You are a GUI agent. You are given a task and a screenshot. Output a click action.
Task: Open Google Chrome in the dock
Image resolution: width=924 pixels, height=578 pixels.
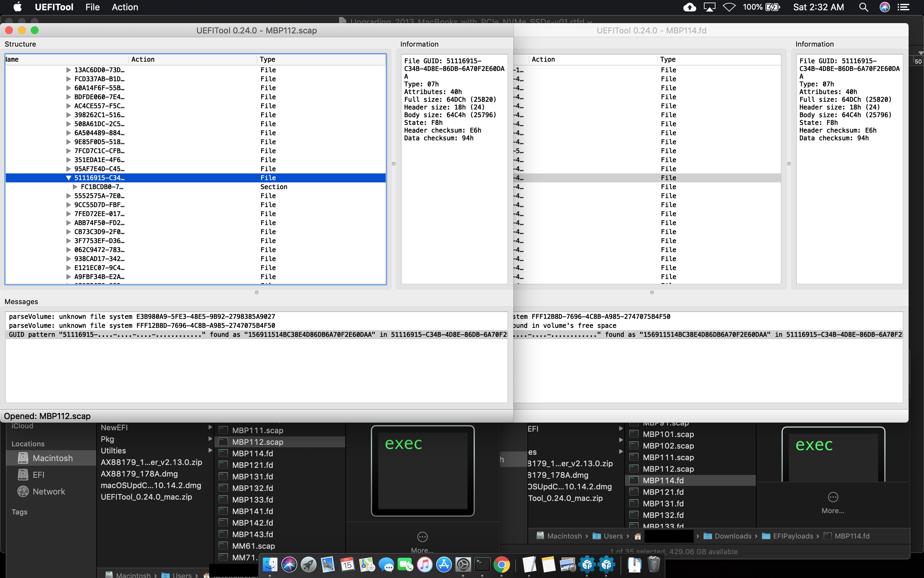[x=502, y=564]
